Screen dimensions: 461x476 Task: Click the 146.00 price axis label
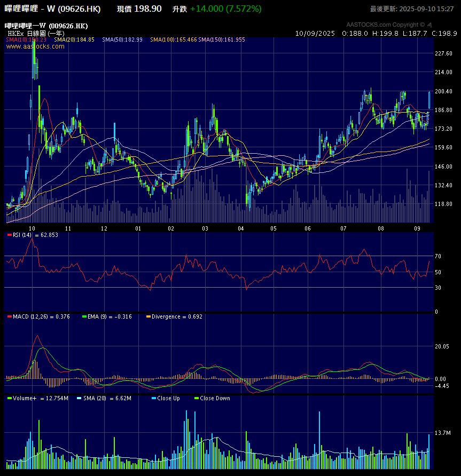coord(444,166)
